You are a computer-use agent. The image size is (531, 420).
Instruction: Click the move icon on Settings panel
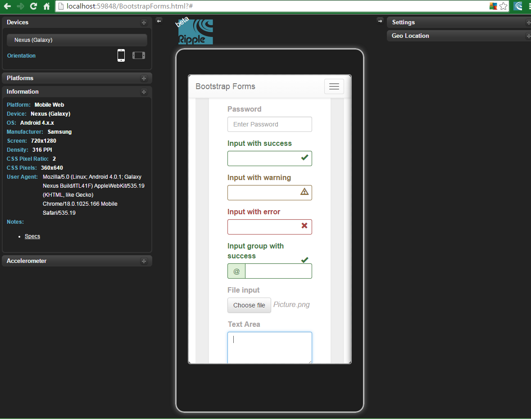point(528,22)
